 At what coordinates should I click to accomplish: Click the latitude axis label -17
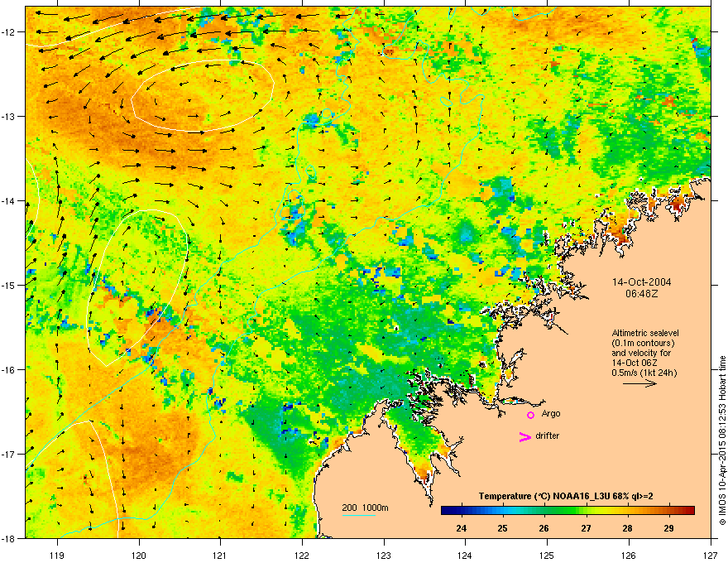click(x=9, y=454)
